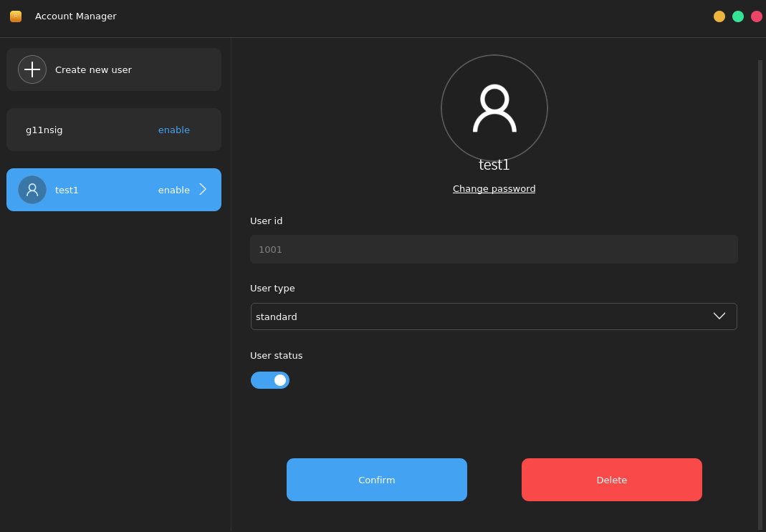Click enable next to g11nsig
The height and width of the screenshot is (532, 766).
point(174,130)
